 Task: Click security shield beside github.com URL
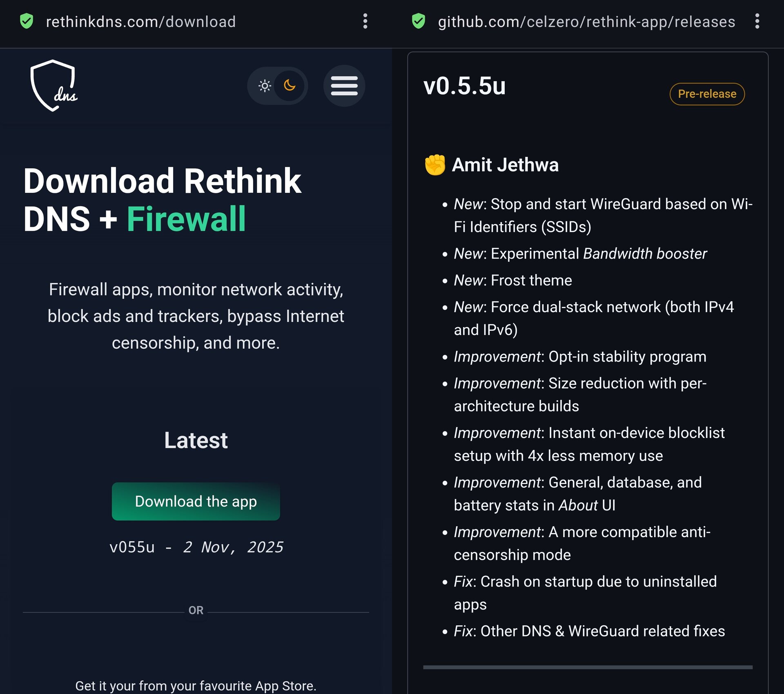coord(419,21)
